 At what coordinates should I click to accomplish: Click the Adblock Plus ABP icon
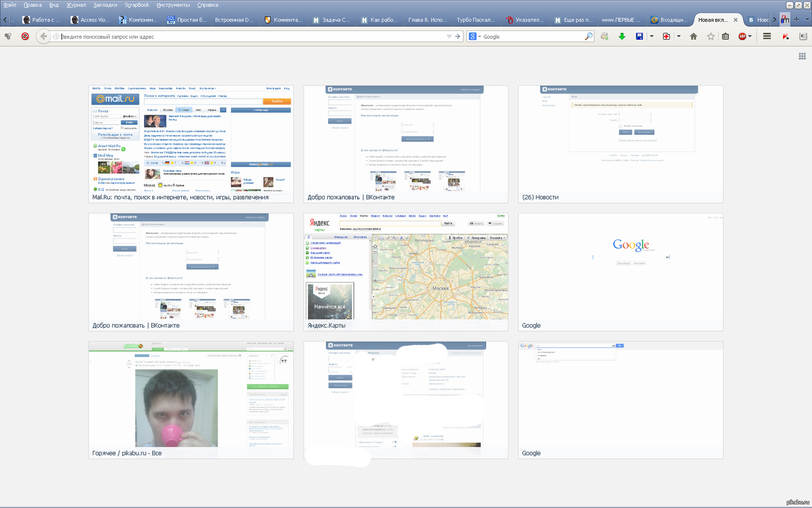click(x=742, y=37)
